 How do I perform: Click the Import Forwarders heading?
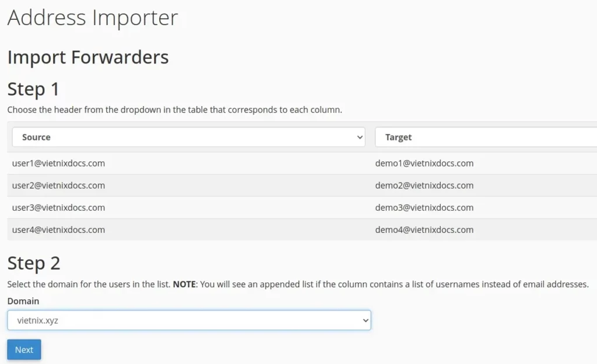tap(88, 57)
